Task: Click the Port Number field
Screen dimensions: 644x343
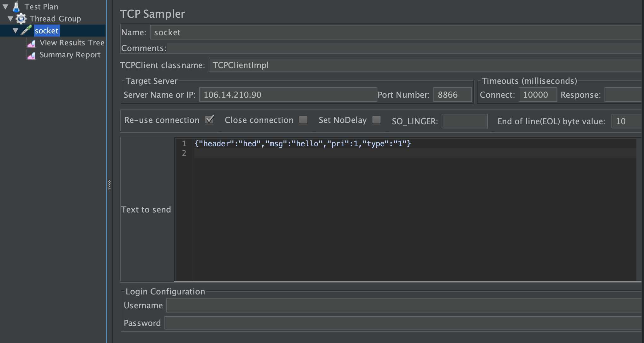Action: 452,95
